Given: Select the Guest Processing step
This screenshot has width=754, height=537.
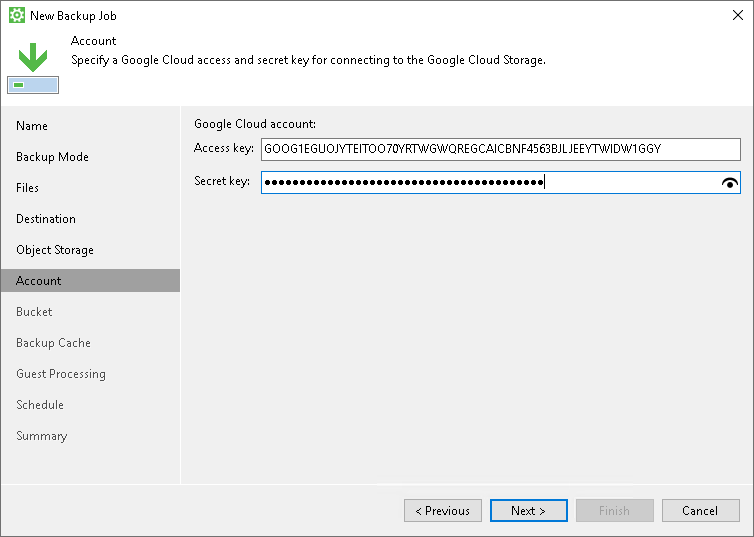Looking at the screenshot, I should [x=61, y=374].
